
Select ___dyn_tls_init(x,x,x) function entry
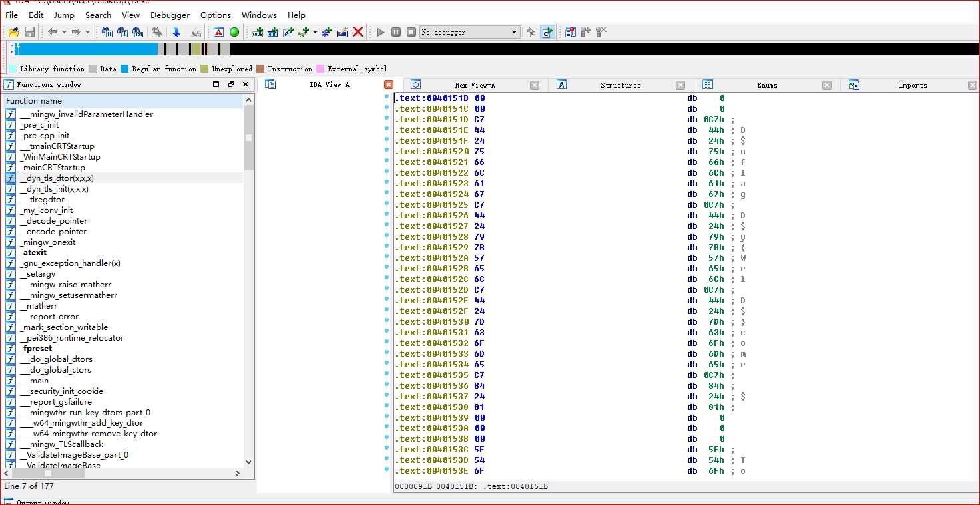tap(54, 189)
